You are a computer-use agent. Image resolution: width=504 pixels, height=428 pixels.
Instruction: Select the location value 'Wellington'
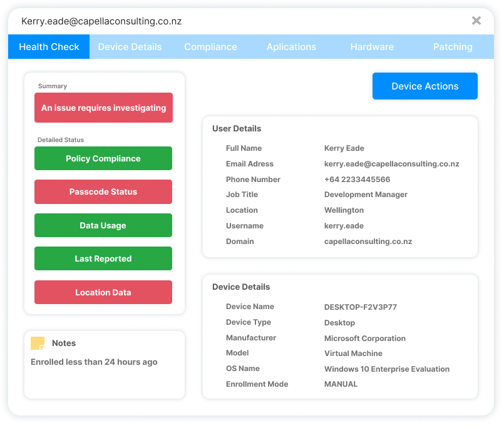pyautogui.click(x=344, y=210)
